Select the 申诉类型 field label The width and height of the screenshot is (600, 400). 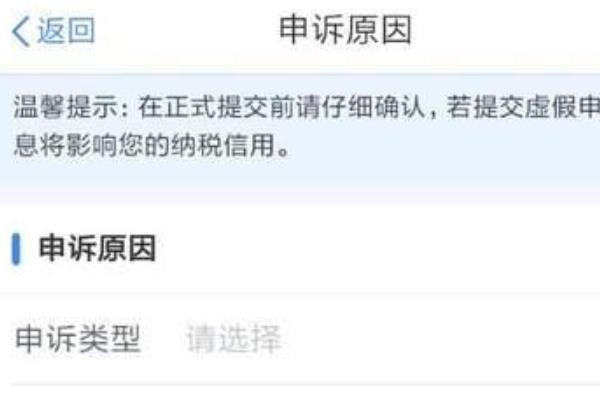point(78,339)
